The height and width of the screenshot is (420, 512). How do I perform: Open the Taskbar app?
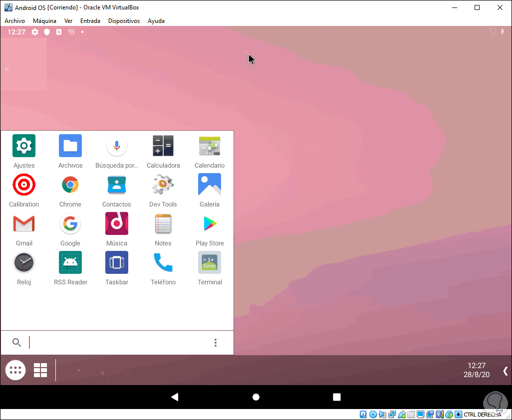117,268
